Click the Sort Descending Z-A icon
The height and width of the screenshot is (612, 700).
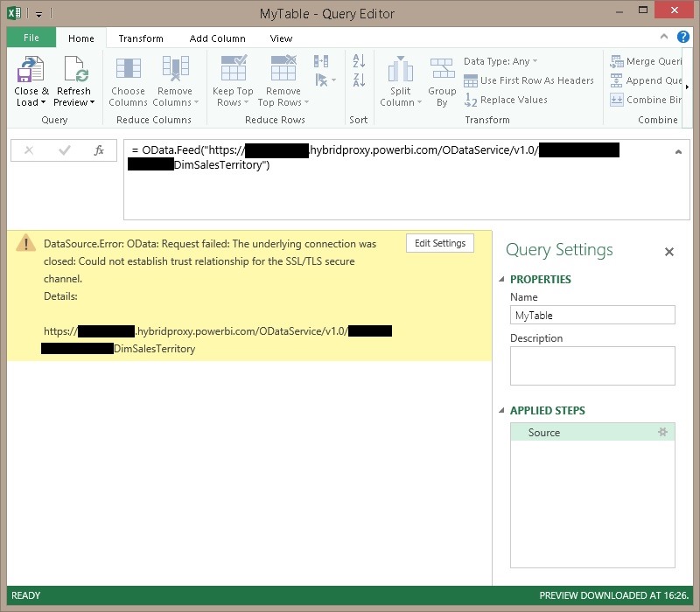pos(359,80)
